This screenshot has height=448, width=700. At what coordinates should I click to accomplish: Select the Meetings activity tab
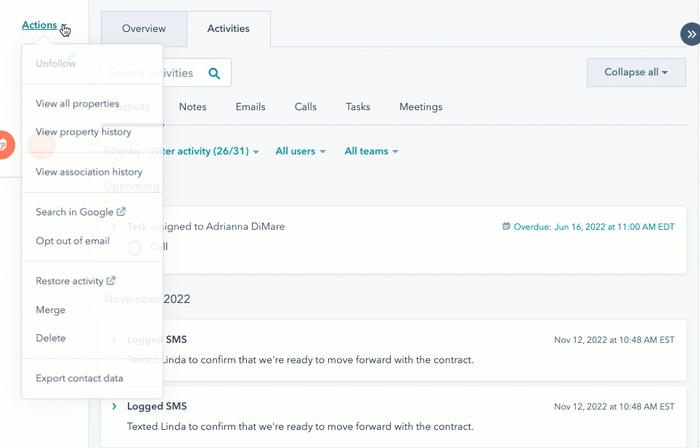click(x=421, y=107)
